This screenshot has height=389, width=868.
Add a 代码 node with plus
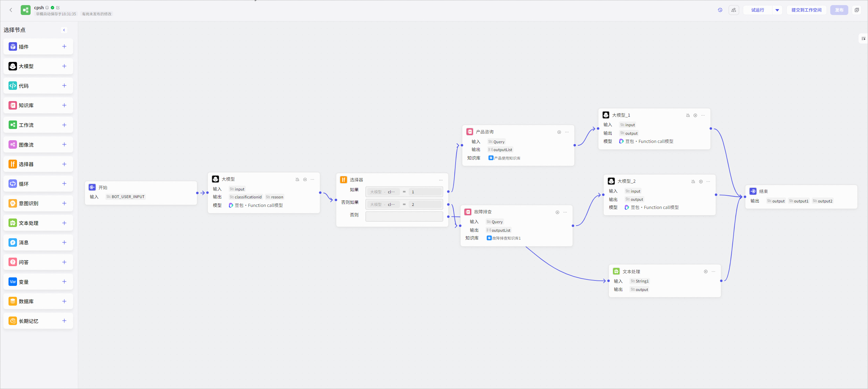64,85
